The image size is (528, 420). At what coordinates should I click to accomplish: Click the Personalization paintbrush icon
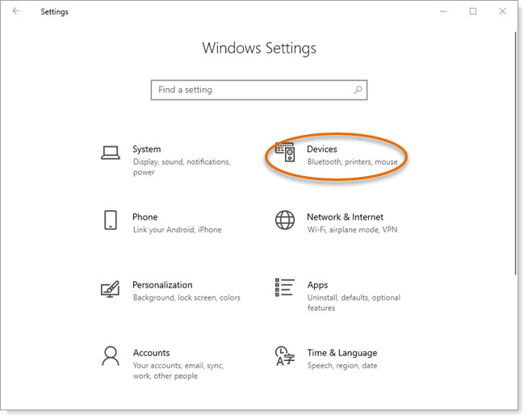[111, 289]
